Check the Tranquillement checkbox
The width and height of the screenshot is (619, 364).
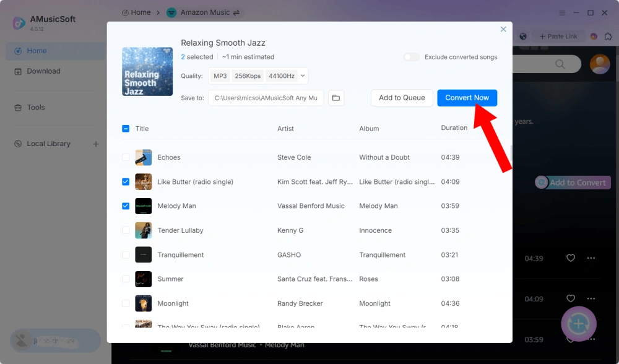(126, 254)
